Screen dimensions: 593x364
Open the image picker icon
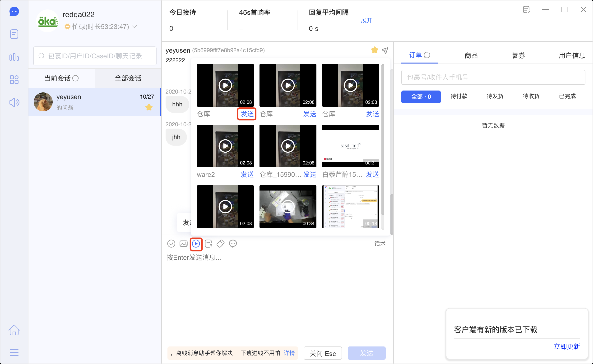[183, 244]
